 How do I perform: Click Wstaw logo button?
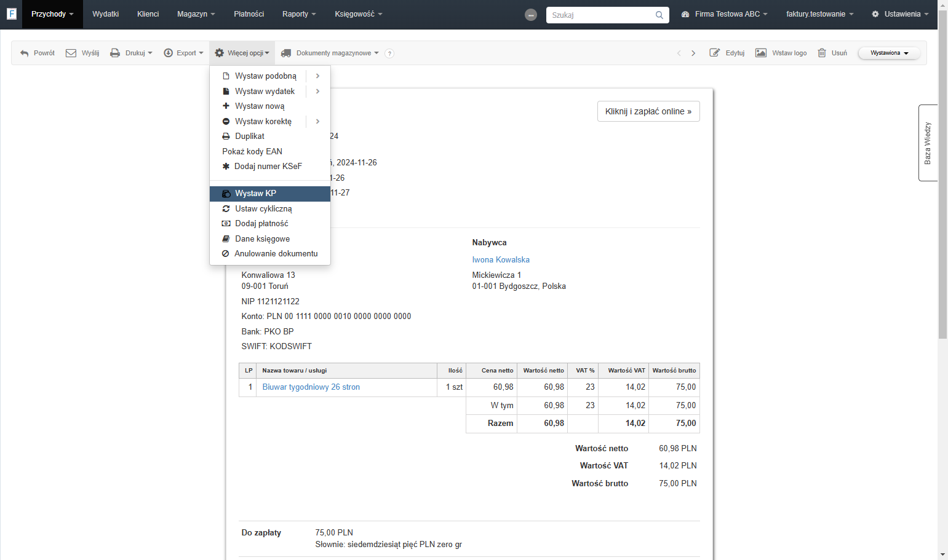click(x=781, y=53)
